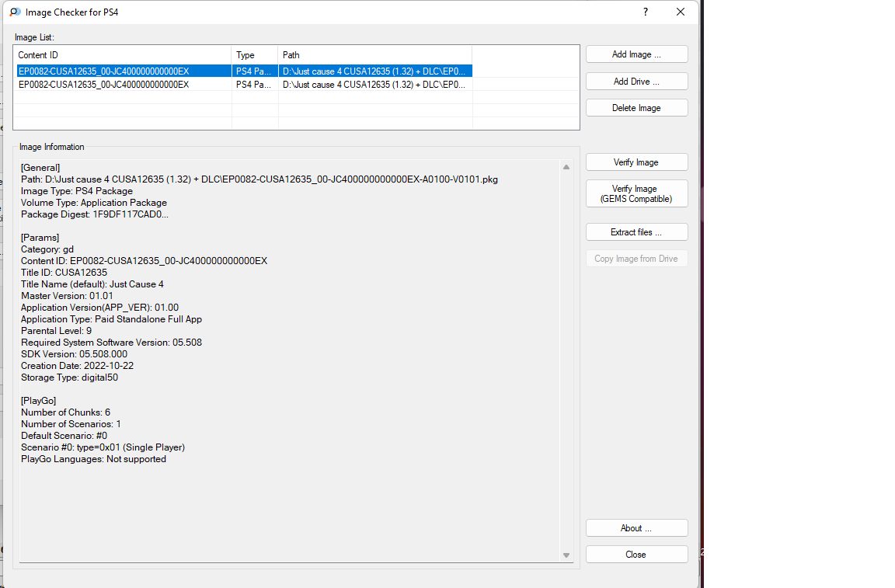Close the window using the X
895x588 pixels.
pyautogui.click(x=681, y=12)
